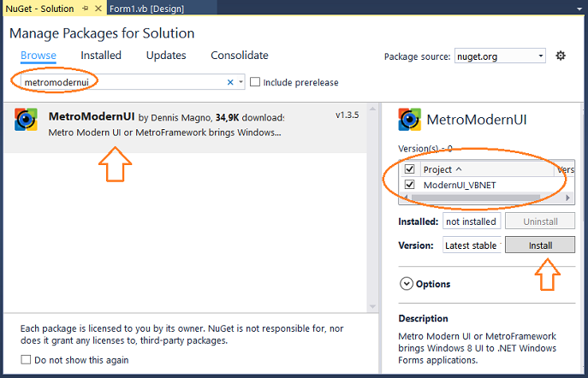Image resolution: width=588 pixels, height=378 pixels.
Task: Open NuGet settings gear icon
Action: pyautogui.click(x=561, y=56)
